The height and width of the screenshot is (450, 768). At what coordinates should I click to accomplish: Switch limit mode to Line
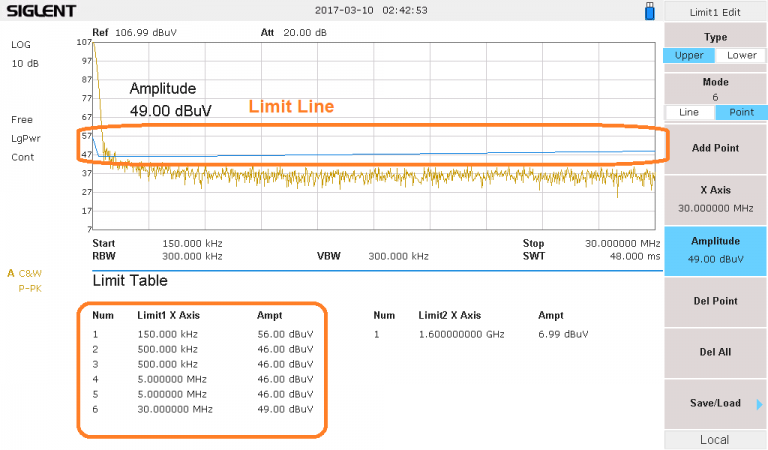click(x=689, y=112)
